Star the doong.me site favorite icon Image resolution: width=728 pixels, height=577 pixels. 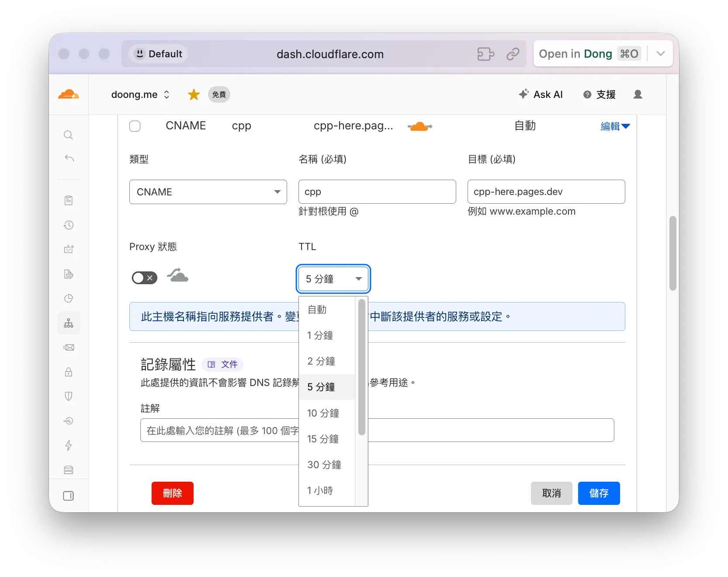tap(194, 94)
